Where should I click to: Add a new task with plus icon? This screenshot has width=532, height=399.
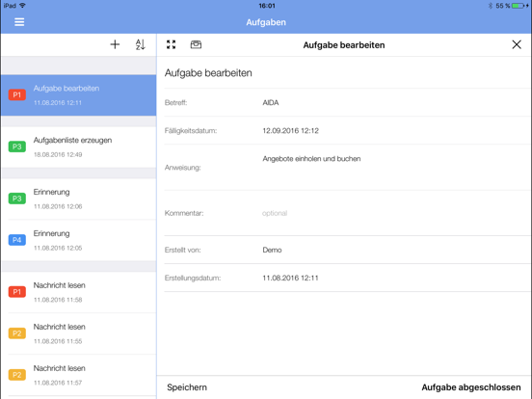(x=115, y=44)
